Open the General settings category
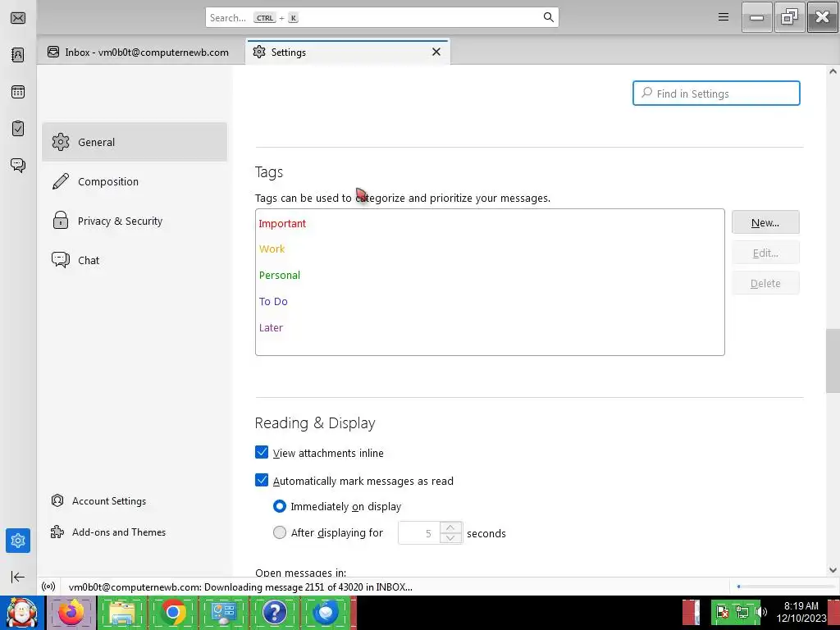The image size is (840, 630). (x=135, y=142)
